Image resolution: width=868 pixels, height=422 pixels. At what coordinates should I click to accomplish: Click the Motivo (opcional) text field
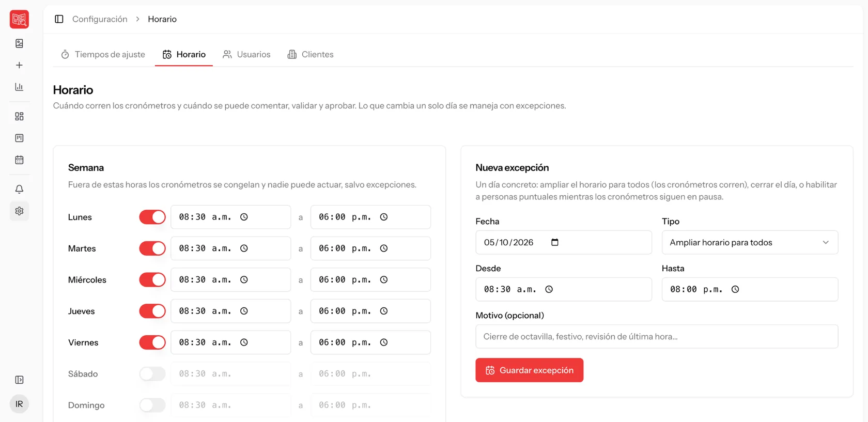coord(657,336)
